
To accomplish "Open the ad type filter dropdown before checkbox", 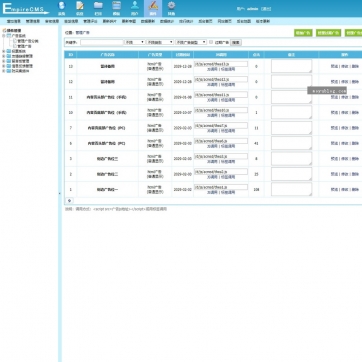I will [191, 42].
